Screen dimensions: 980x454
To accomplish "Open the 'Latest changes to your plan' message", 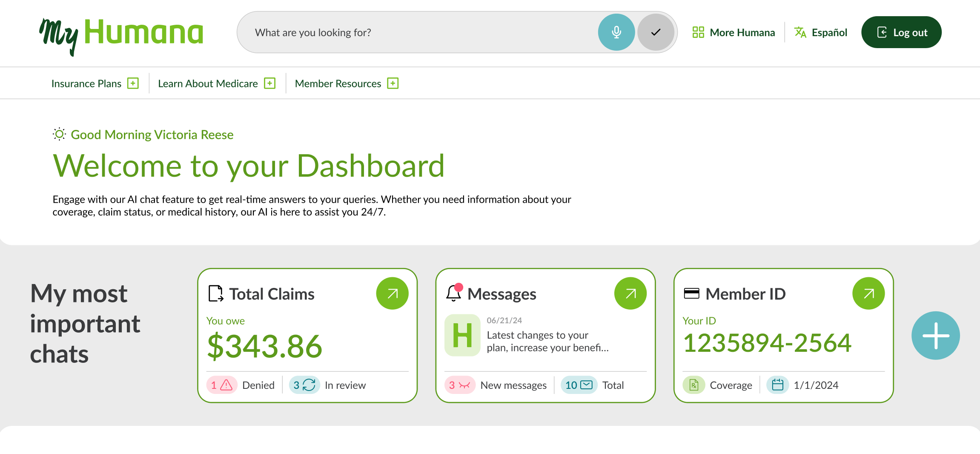I will 548,342.
